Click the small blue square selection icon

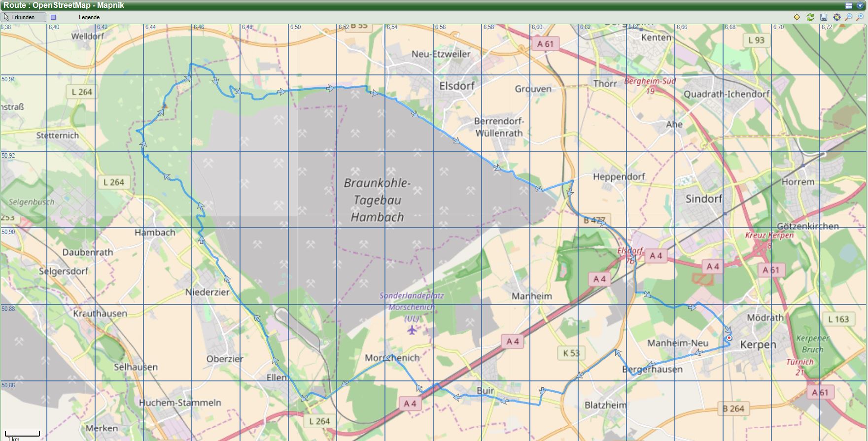53,17
